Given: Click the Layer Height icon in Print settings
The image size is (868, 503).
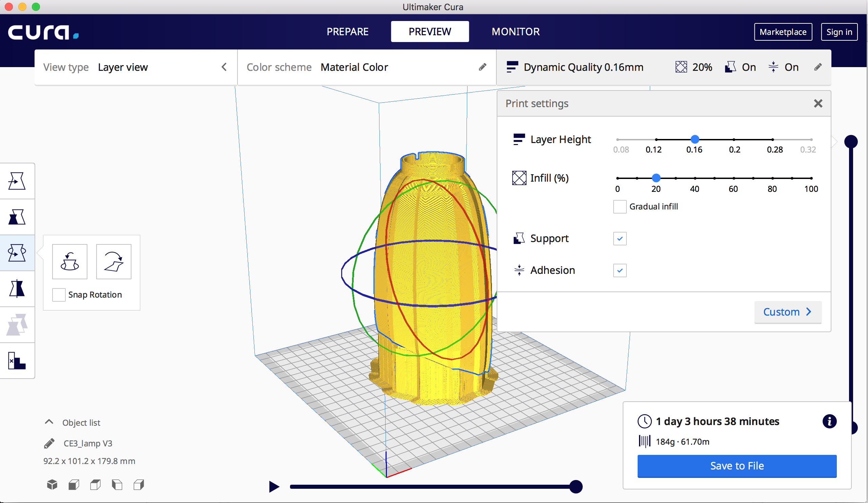Looking at the screenshot, I should coord(519,139).
